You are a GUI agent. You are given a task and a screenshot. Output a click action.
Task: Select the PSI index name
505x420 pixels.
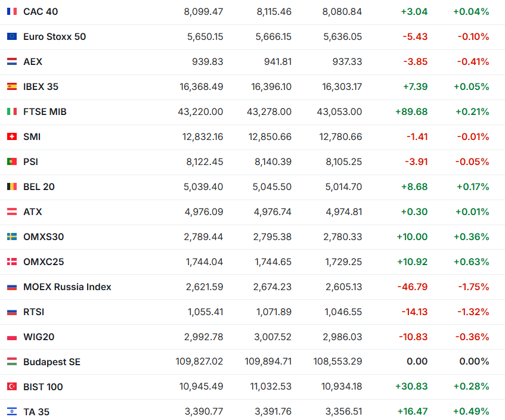coord(30,162)
